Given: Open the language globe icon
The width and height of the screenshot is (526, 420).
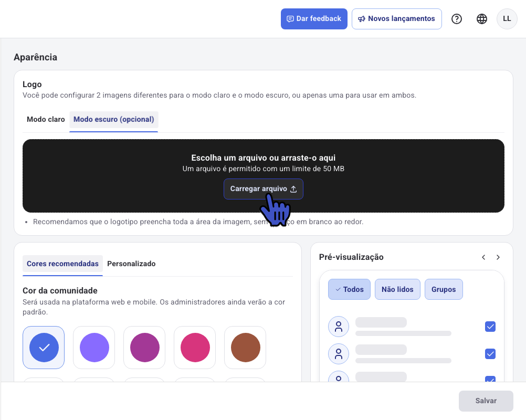Looking at the screenshot, I should (x=482, y=19).
